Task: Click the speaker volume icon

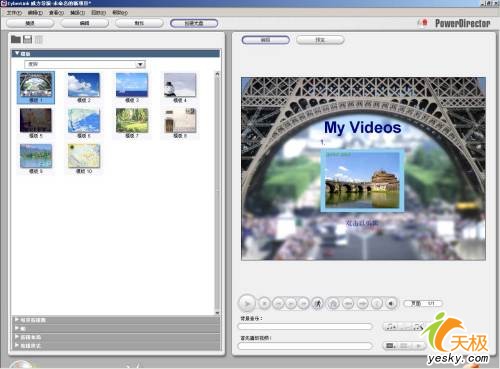Action: point(391,303)
